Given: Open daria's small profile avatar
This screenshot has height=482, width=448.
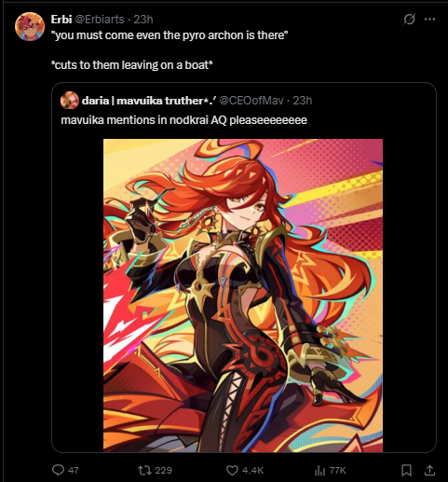Looking at the screenshot, I should coord(70,101).
